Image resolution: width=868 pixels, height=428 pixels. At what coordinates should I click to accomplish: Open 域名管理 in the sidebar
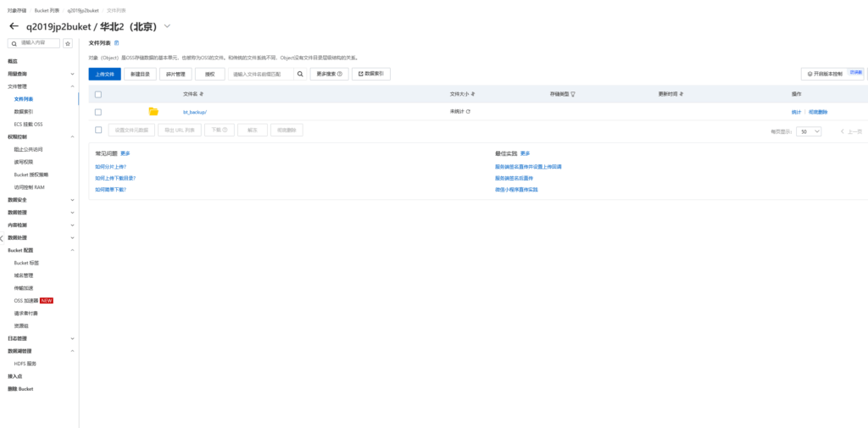[24, 275]
